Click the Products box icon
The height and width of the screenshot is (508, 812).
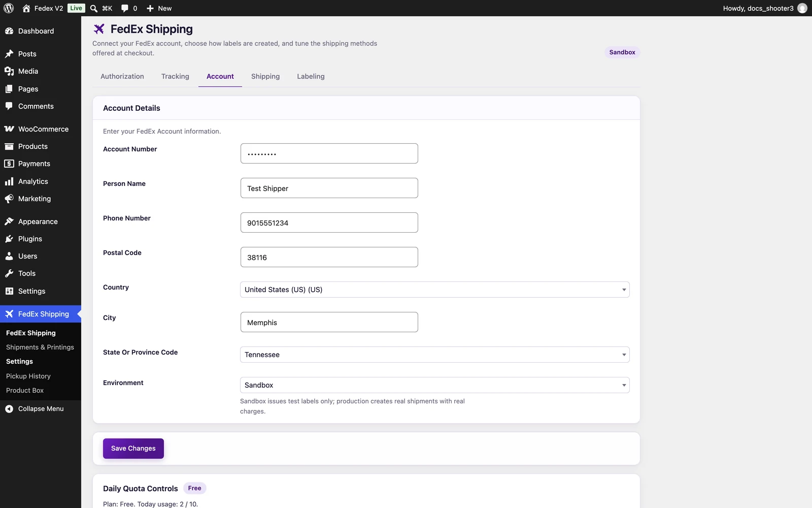tap(9, 146)
